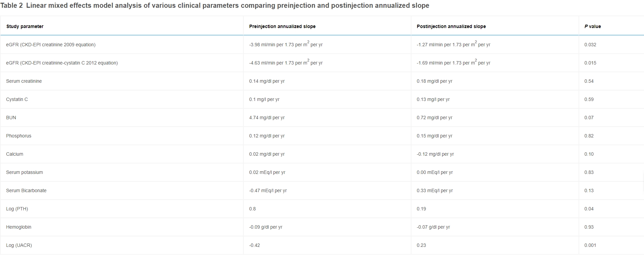The height and width of the screenshot is (257, 644).
Task: Select the Serum Bicarbonate row label
Action: [x=26, y=190]
